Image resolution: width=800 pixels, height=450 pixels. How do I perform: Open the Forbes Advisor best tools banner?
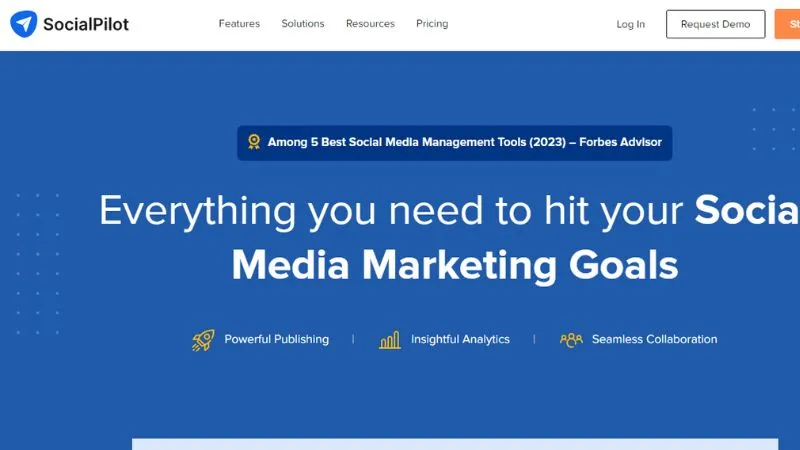[455, 143]
